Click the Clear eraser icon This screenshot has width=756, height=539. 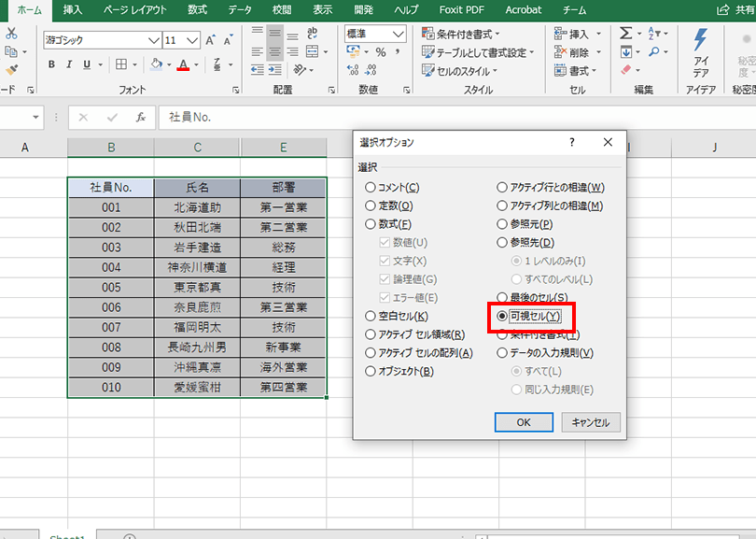[626, 70]
